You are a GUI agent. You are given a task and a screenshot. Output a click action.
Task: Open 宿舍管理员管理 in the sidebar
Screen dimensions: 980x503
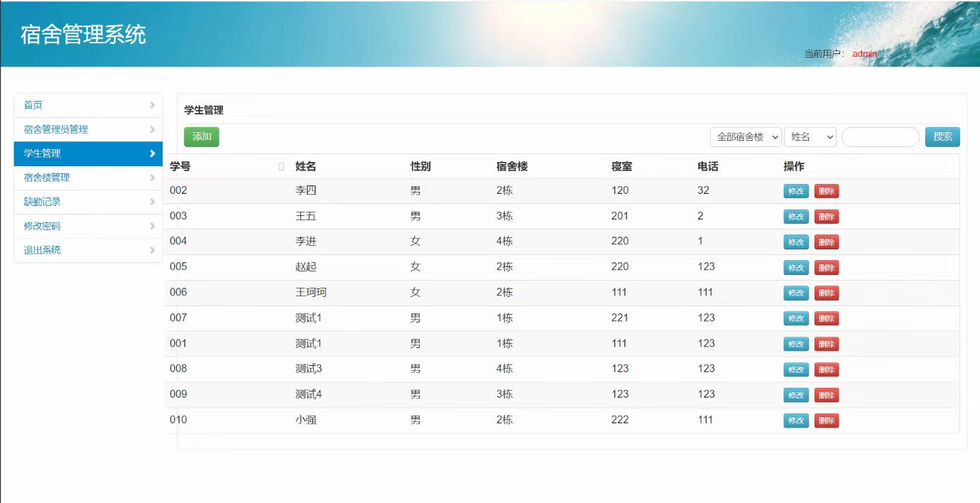pos(88,129)
